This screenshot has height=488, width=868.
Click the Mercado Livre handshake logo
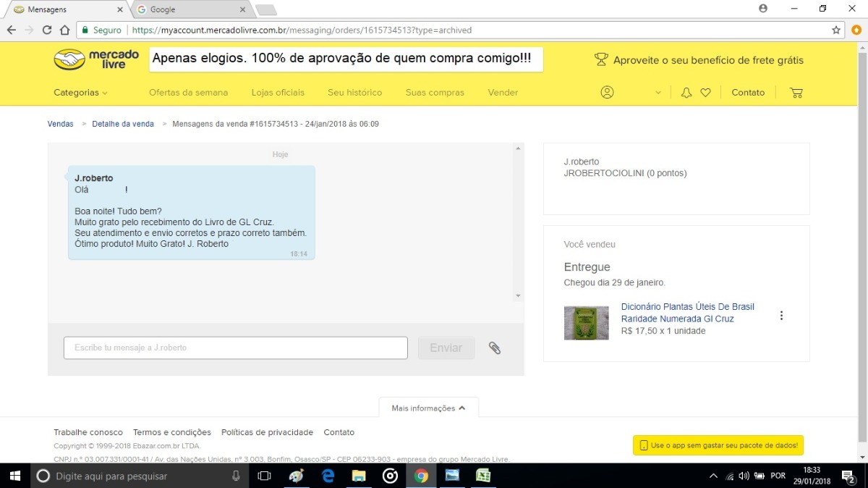[69, 59]
